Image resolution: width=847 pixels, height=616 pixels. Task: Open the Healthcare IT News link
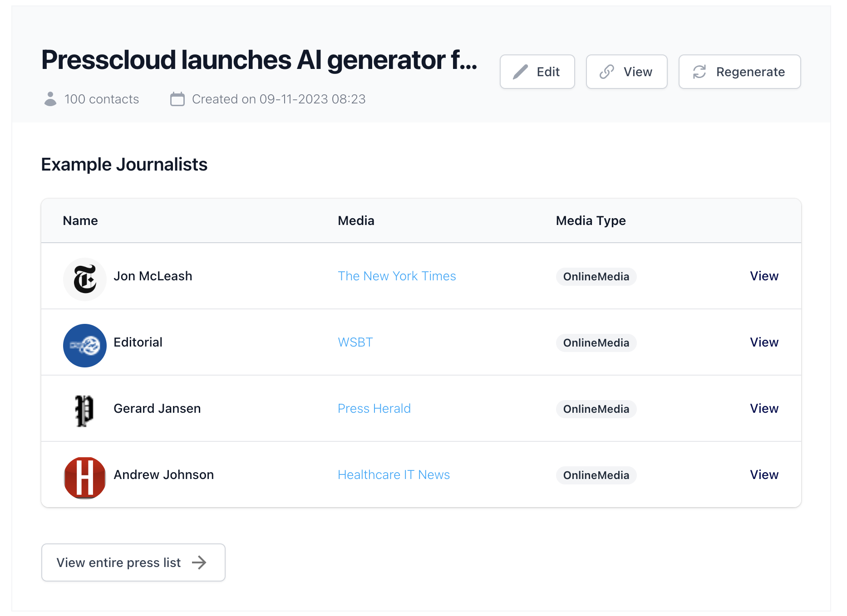pyautogui.click(x=394, y=474)
